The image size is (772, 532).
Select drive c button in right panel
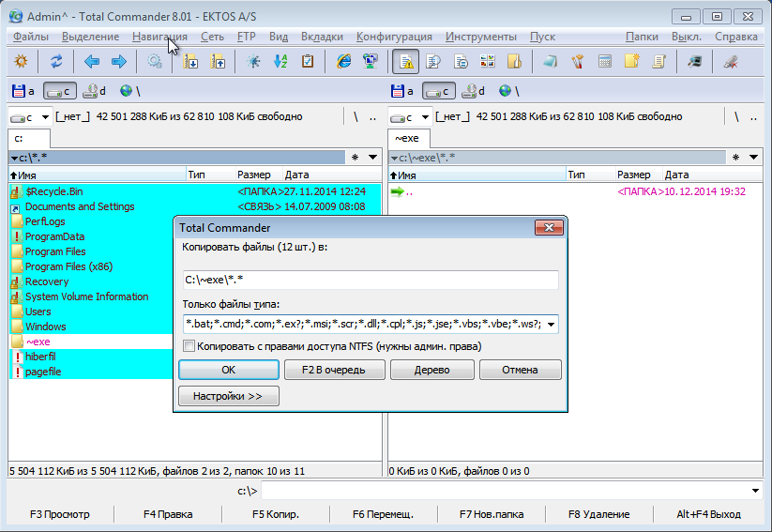(x=439, y=91)
